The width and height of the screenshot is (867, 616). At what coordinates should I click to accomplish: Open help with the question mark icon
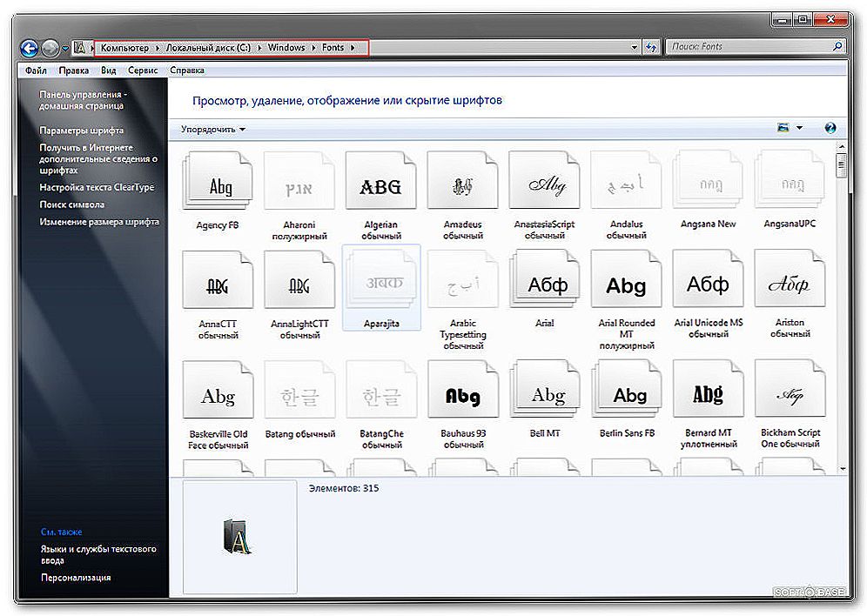pos(830,128)
